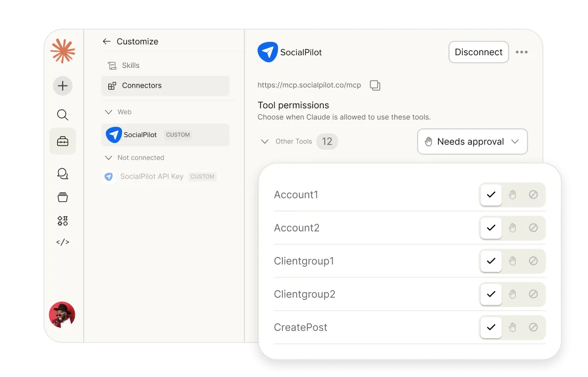The image size is (588, 377).
Task: Set Clientgroup2 to needs approval hand
Action: click(512, 294)
